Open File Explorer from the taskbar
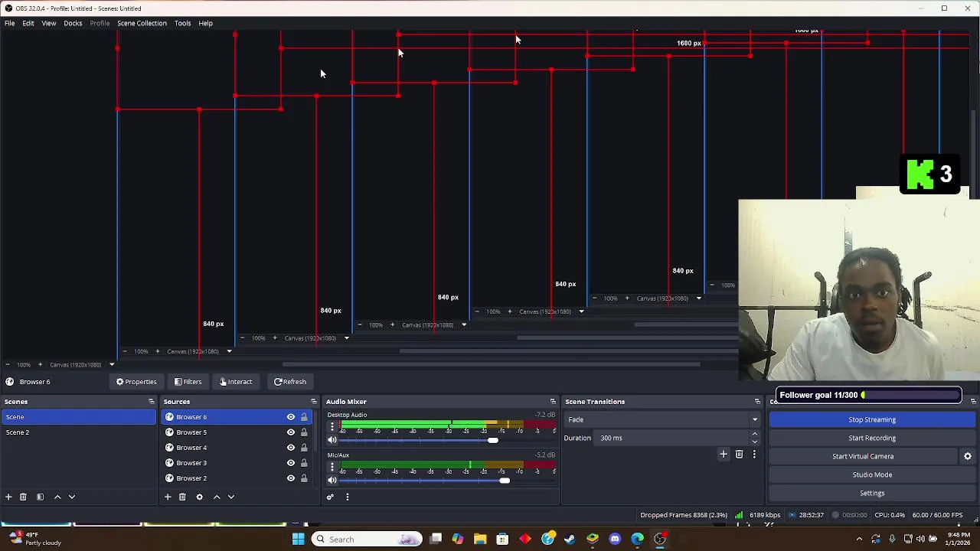The height and width of the screenshot is (551, 980). click(x=480, y=539)
